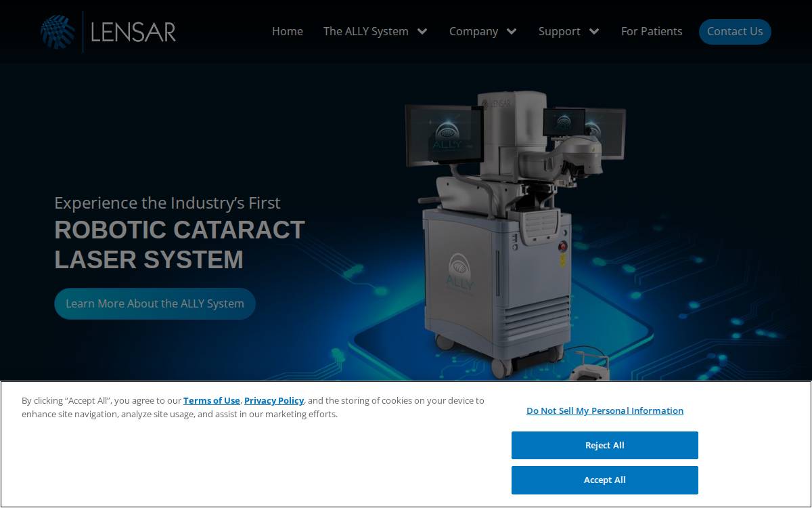Expand the ALLY System dropdown chevron
Screen dimensions: 812x508
click(422, 31)
